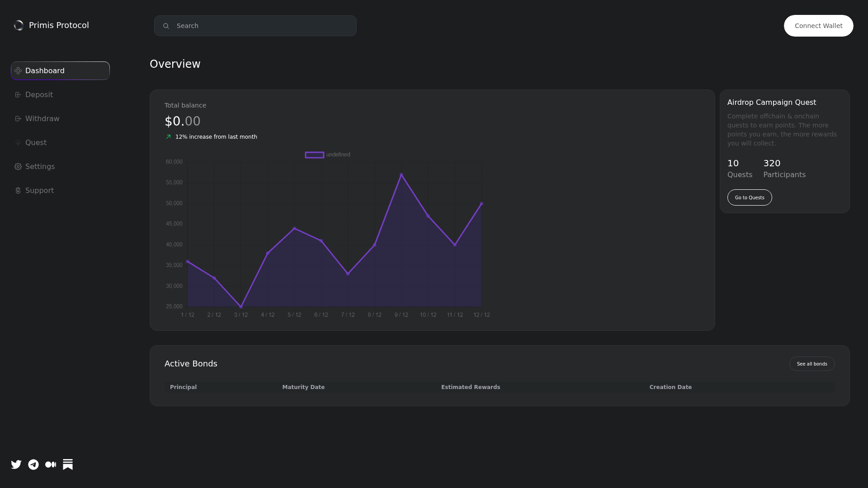Open the Substack icon

tap(68, 464)
